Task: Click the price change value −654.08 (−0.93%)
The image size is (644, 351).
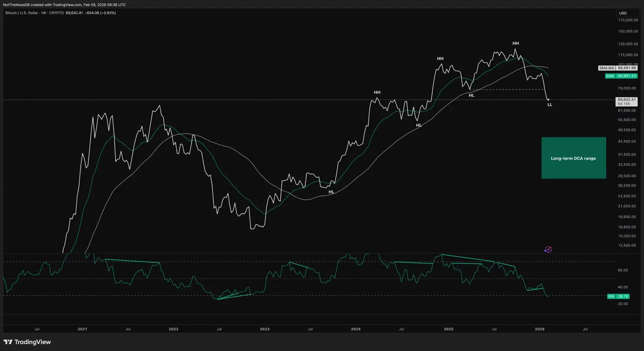Action: (100, 13)
